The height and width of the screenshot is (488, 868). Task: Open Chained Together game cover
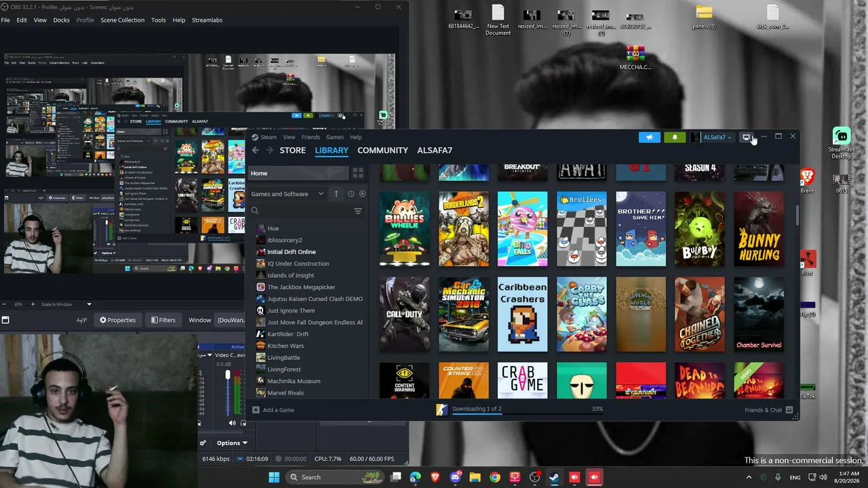click(x=699, y=314)
